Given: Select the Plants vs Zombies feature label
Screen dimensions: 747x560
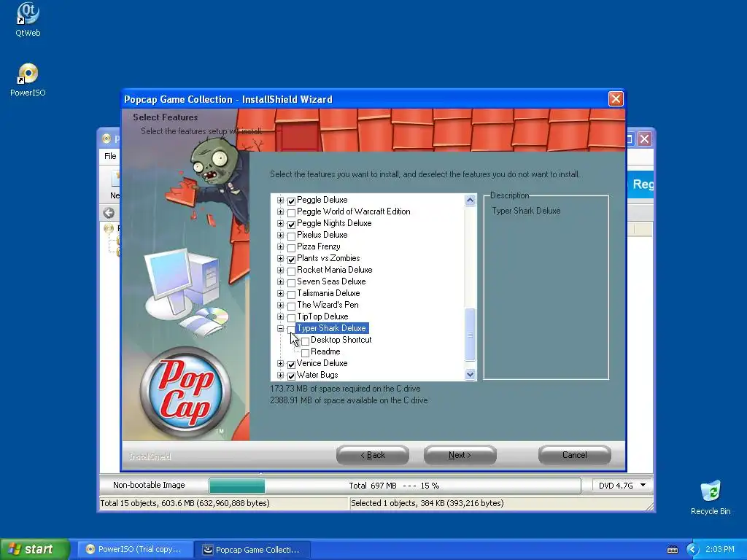Looking at the screenshot, I should 328,258.
